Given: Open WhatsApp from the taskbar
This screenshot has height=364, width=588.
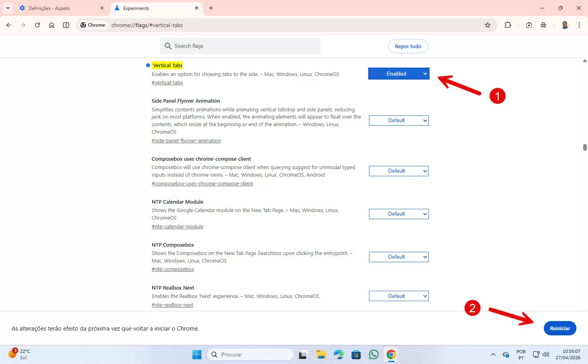Looking at the screenshot, I should point(373,354).
